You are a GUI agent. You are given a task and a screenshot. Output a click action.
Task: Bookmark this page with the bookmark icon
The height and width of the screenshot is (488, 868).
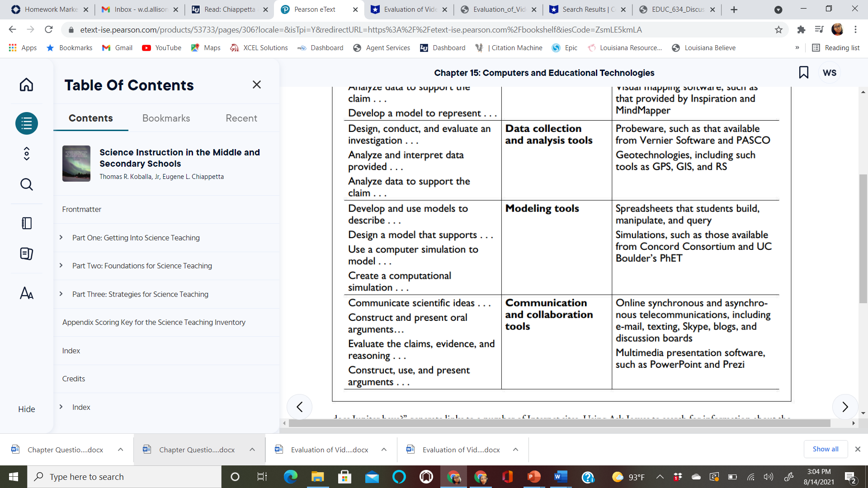click(804, 72)
